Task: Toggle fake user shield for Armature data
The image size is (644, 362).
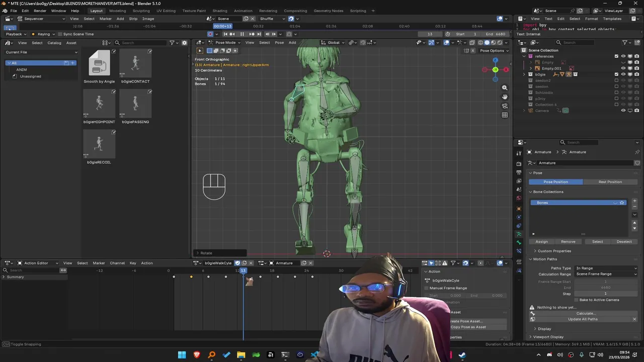Action: pos(637,163)
